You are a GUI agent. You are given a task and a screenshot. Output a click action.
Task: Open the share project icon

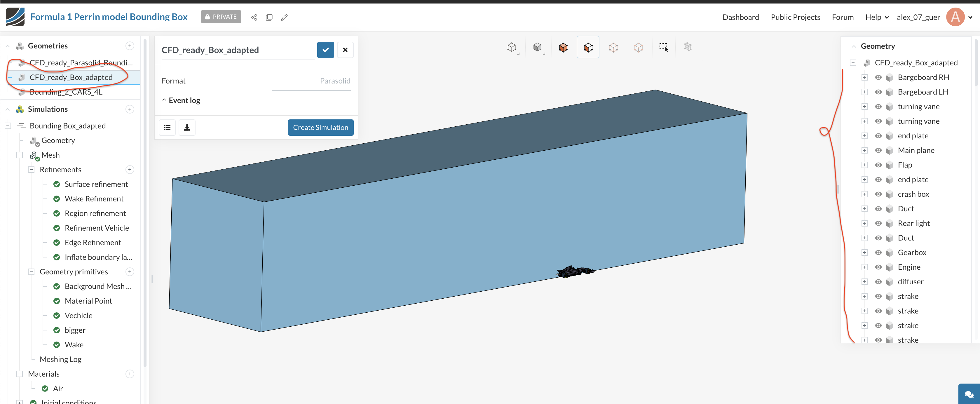[x=254, y=17]
